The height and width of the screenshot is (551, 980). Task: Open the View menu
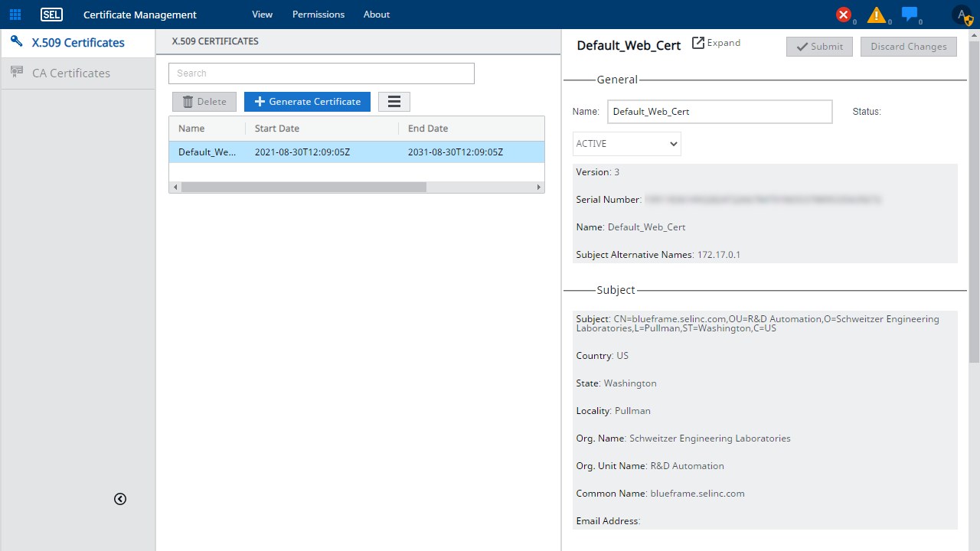click(x=263, y=15)
